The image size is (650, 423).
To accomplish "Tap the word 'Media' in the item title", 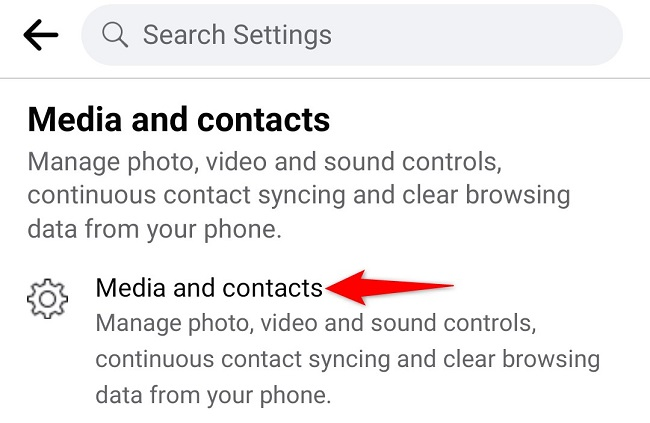I will [130, 288].
